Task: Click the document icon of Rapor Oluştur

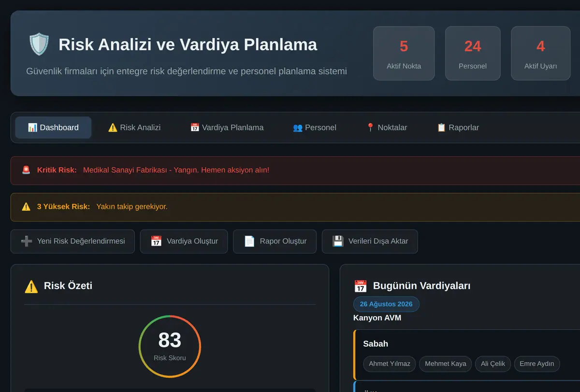Action: (x=249, y=241)
